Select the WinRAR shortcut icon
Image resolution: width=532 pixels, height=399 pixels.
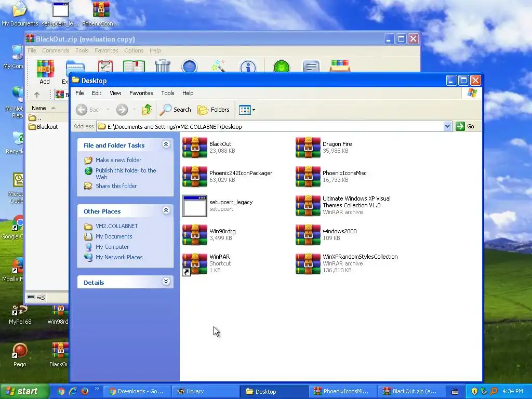tap(195, 264)
